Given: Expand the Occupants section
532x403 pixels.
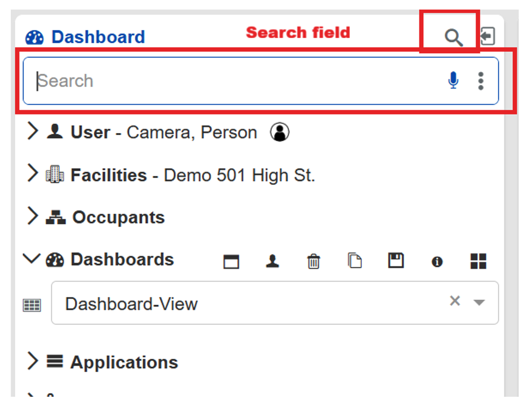Looking at the screenshot, I should click(x=32, y=216).
